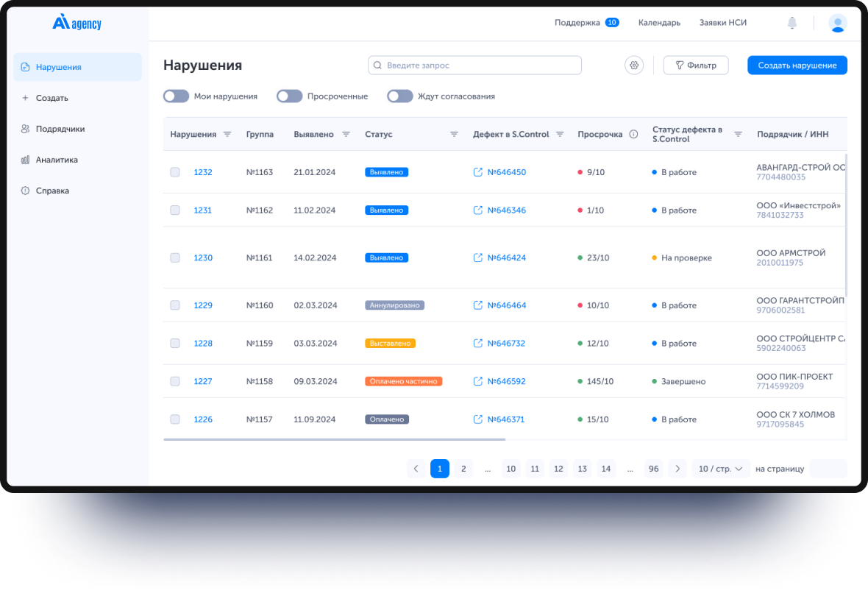Click the Создать нарушение button
Image resolution: width=868 pixels, height=596 pixels.
797,65
